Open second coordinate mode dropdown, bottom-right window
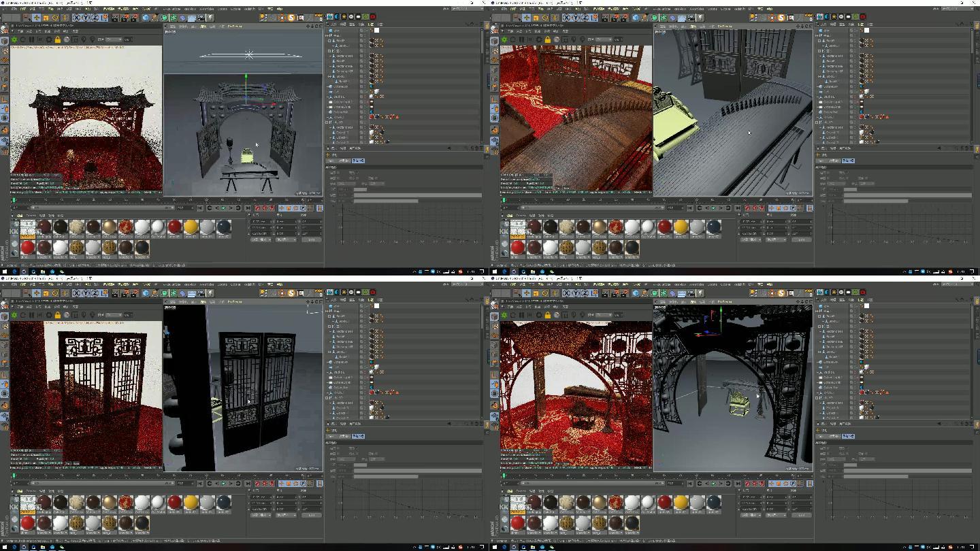This screenshot has height=551, width=980. point(776,515)
